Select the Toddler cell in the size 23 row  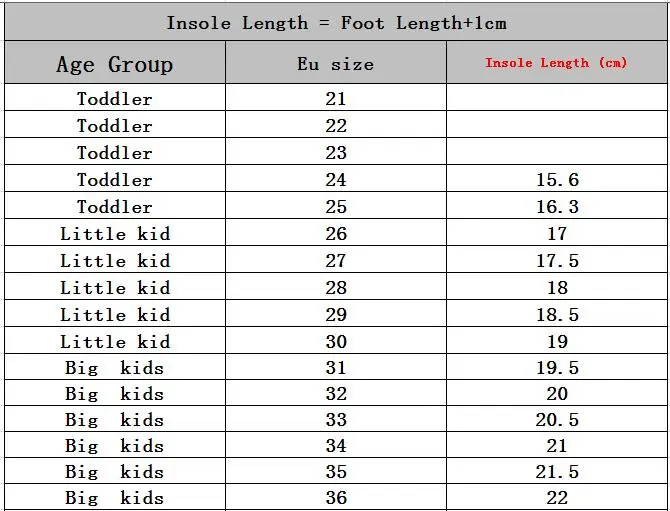pos(115,153)
